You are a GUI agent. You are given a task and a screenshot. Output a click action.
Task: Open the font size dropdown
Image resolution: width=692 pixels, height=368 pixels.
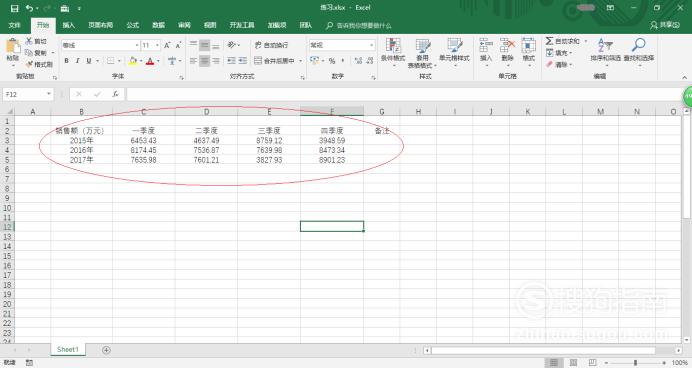157,45
